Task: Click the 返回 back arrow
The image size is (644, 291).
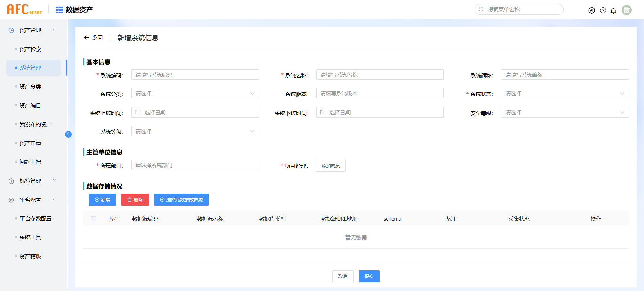Action: point(86,38)
